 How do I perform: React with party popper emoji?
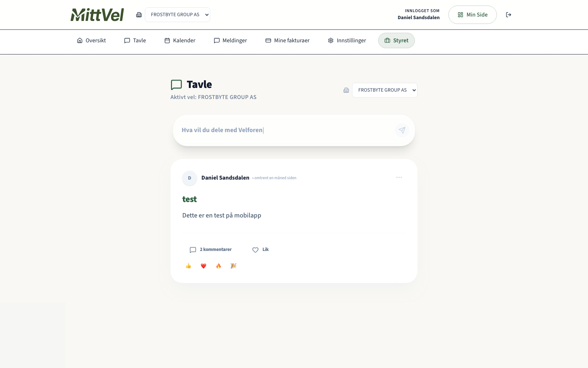(233, 266)
